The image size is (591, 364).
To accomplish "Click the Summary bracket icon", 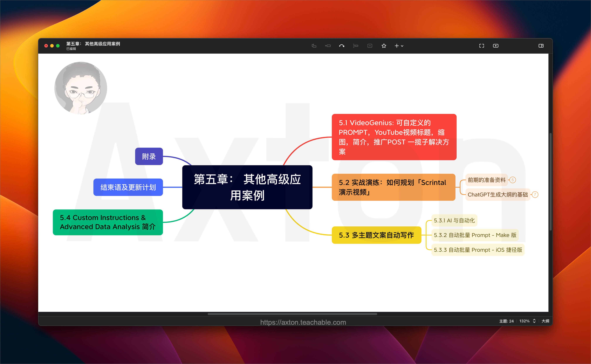I will tap(356, 46).
